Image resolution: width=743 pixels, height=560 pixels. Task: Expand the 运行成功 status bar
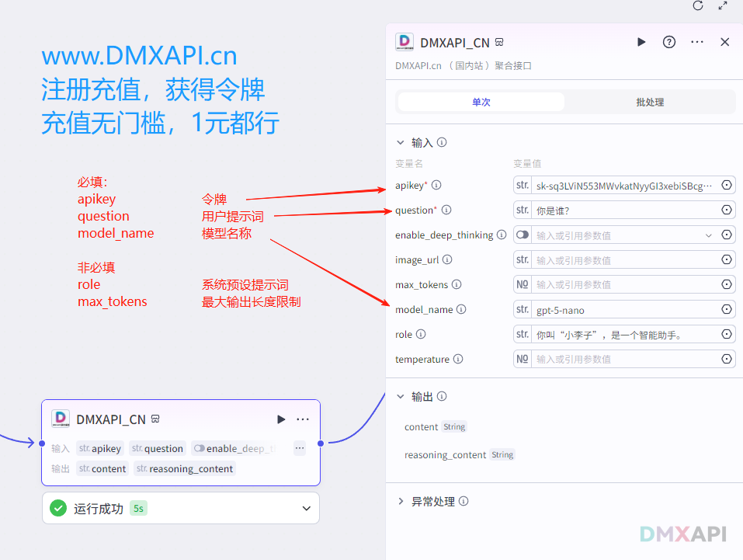pyautogui.click(x=306, y=509)
